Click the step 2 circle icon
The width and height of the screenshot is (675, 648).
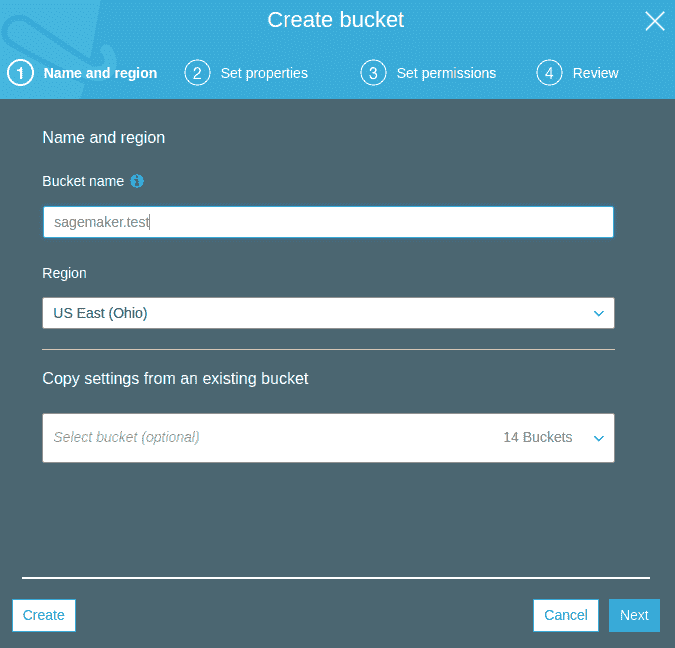coord(197,73)
